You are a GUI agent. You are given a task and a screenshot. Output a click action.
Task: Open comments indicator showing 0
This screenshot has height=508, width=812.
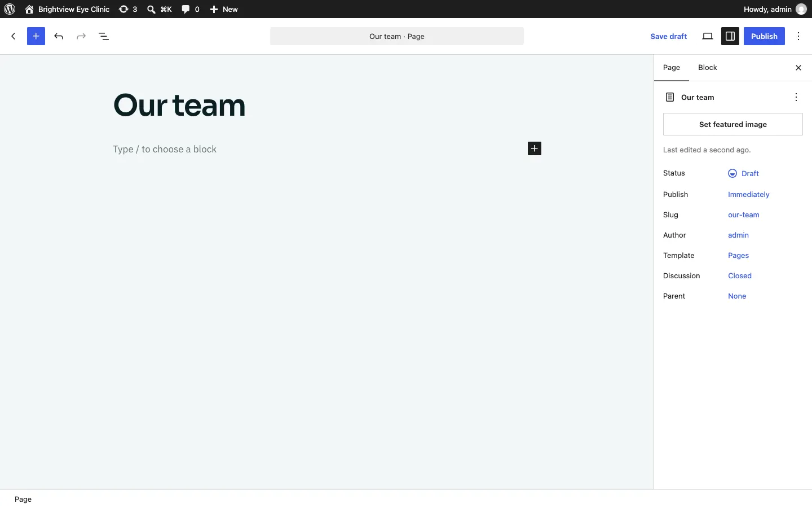coord(191,9)
